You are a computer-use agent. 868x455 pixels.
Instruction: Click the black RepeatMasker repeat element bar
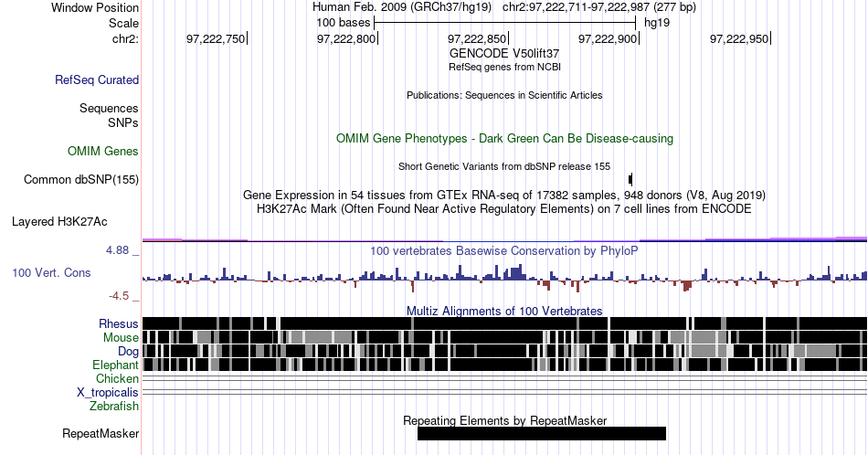tap(542, 433)
